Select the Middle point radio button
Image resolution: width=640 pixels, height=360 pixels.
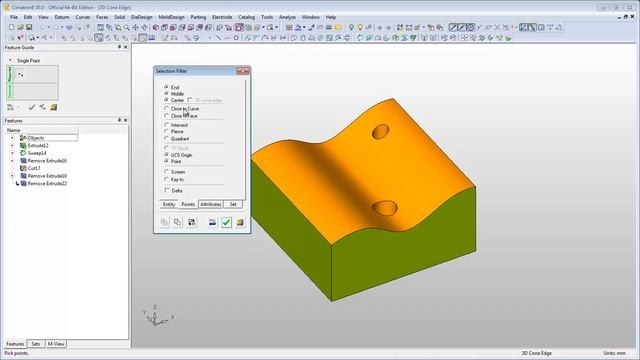[x=167, y=93]
